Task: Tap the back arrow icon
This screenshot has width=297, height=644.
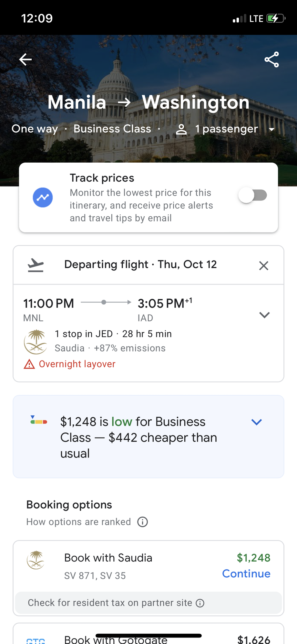Action: (x=26, y=59)
